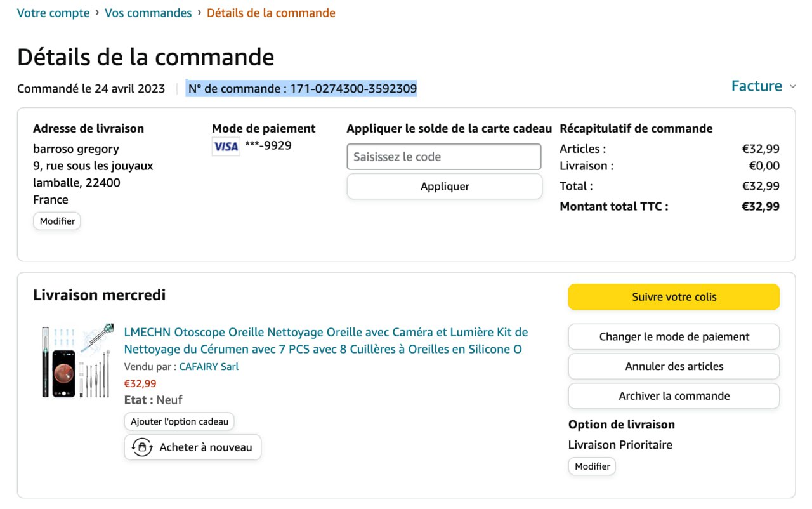Modify the Livraison Prioritaire option

click(592, 466)
